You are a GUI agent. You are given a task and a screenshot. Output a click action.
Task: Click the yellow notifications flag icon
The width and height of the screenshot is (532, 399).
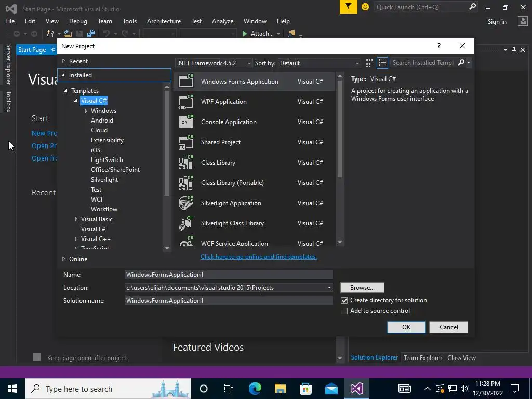[x=349, y=7]
